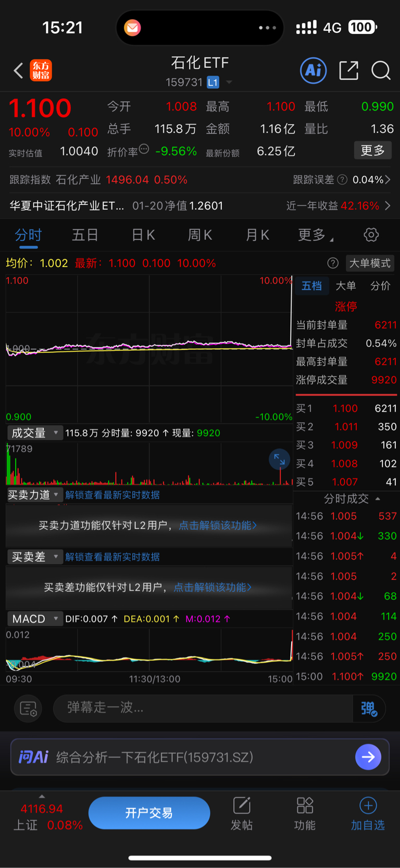Click the 开户交易 button

tap(149, 813)
